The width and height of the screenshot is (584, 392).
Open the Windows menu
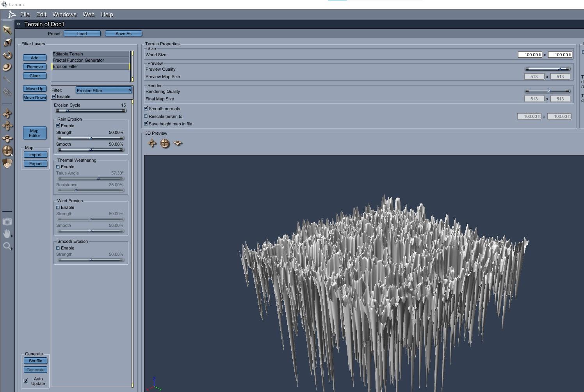click(64, 14)
